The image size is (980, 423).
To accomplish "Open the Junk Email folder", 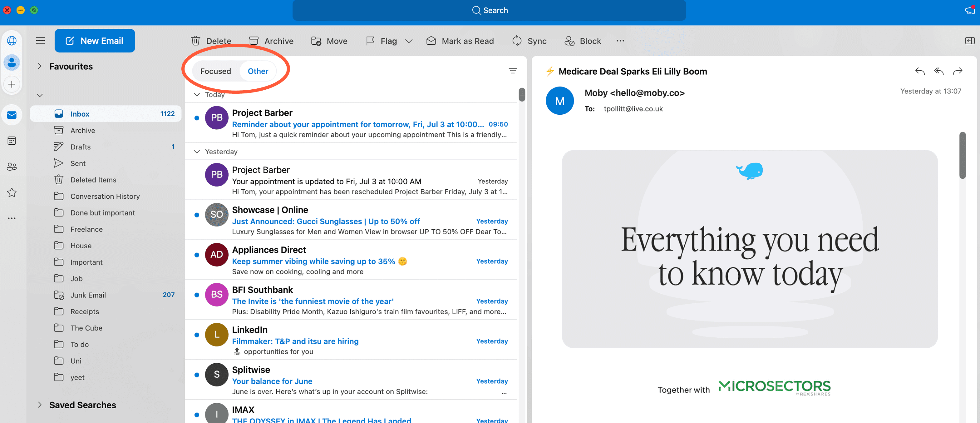I will click(106, 295).
